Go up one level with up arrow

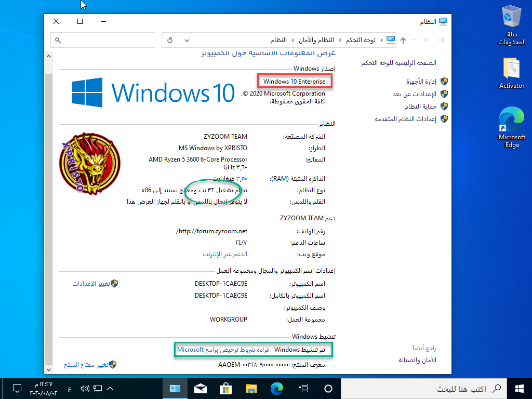(403, 41)
